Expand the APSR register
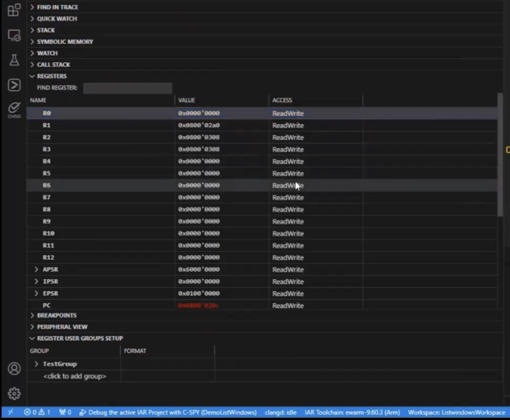Screen dimensions: 510x420 click(36, 269)
